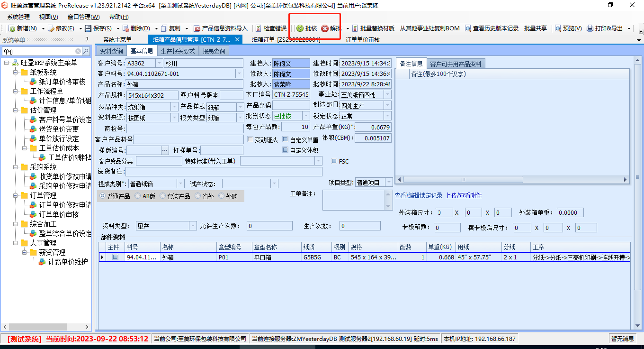The width and height of the screenshot is (644, 349).
Task: Click the 修改(E) pencil icon
Action: 51,28
